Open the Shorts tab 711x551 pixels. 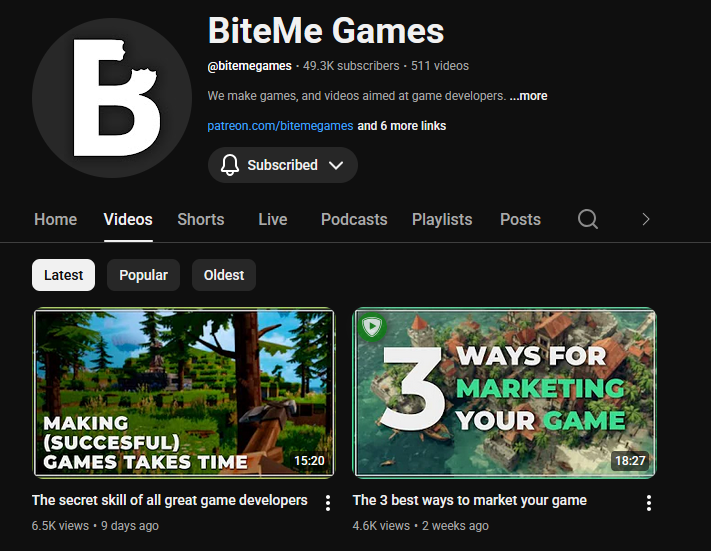pyautogui.click(x=201, y=219)
